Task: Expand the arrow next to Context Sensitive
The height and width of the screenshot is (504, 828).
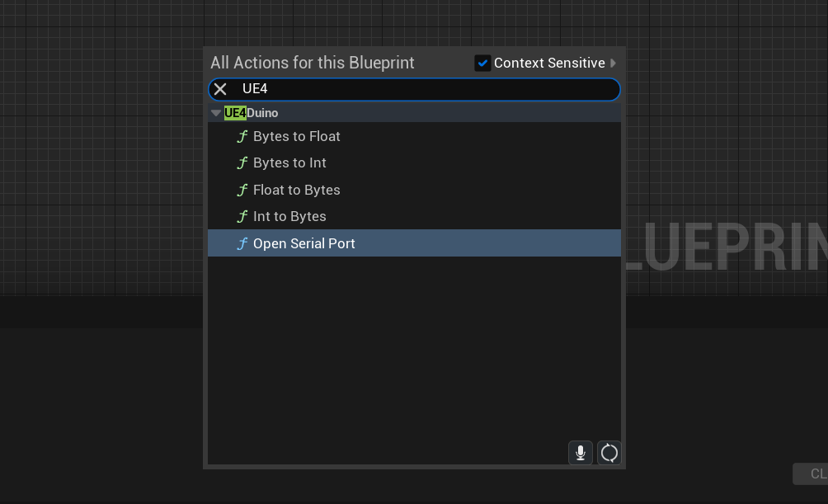Action: (x=613, y=63)
